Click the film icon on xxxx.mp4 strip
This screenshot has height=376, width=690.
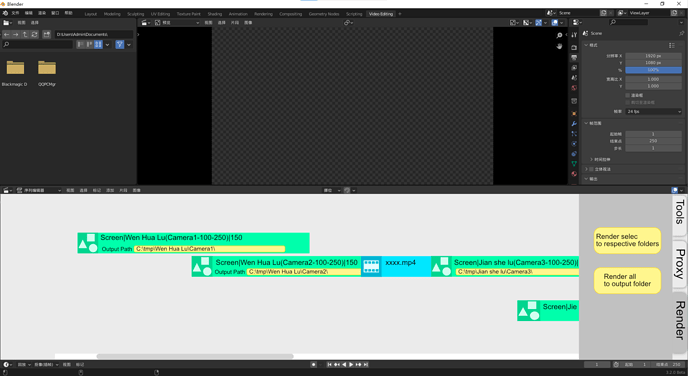pyautogui.click(x=371, y=266)
